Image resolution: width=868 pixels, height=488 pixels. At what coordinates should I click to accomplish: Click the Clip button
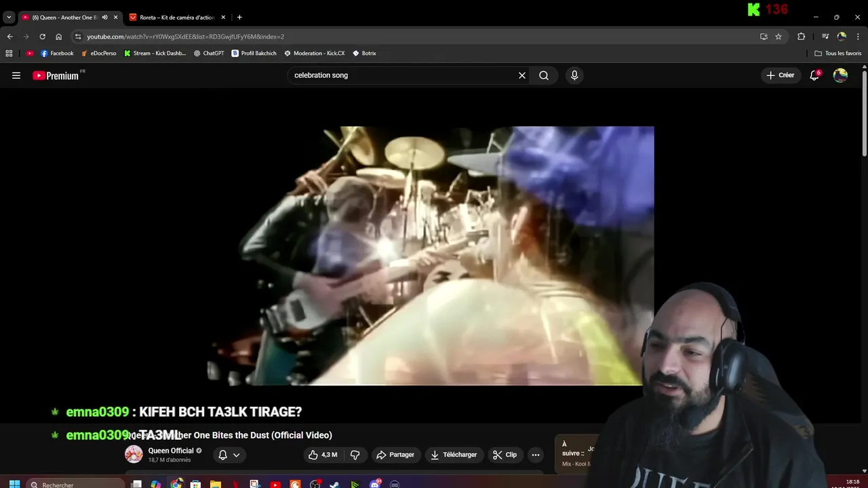point(505,455)
